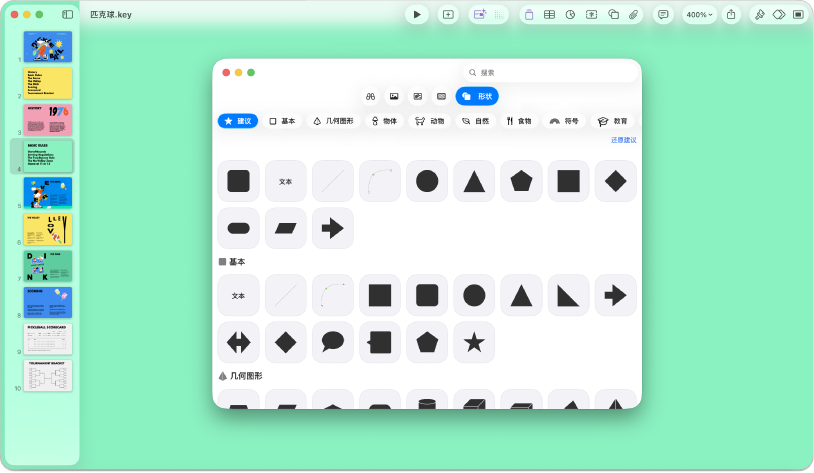Insert the cylinder shape under 几何图形
814x473 pixels.
427,399
